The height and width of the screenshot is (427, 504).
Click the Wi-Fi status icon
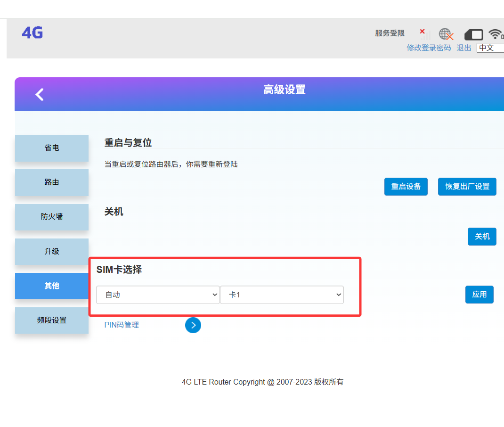(496, 34)
